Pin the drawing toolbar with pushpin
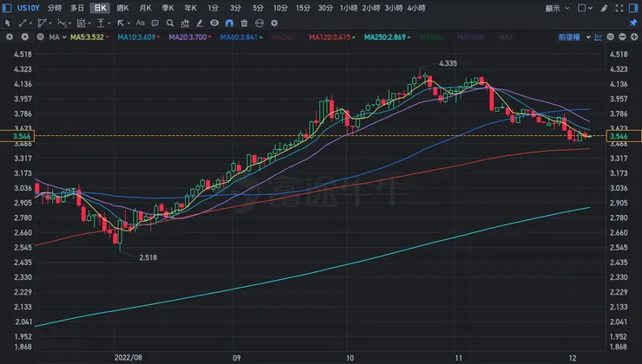 click(633, 23)
